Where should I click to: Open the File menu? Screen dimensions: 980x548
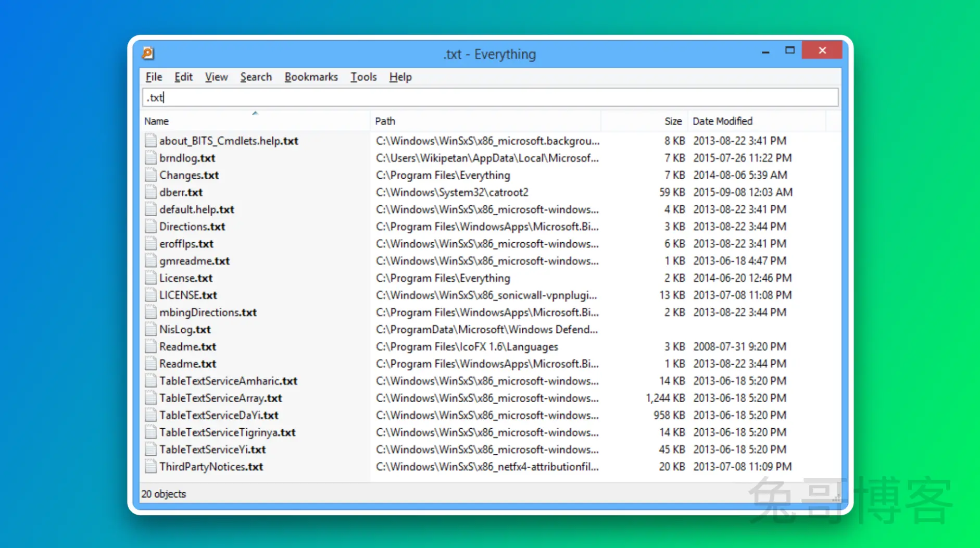[154, 77]
